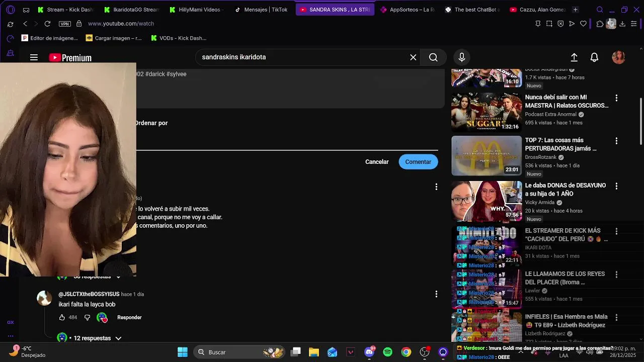Open the browser tab search icon
This screenshot has height=362, width=644.
coord(600,10)
